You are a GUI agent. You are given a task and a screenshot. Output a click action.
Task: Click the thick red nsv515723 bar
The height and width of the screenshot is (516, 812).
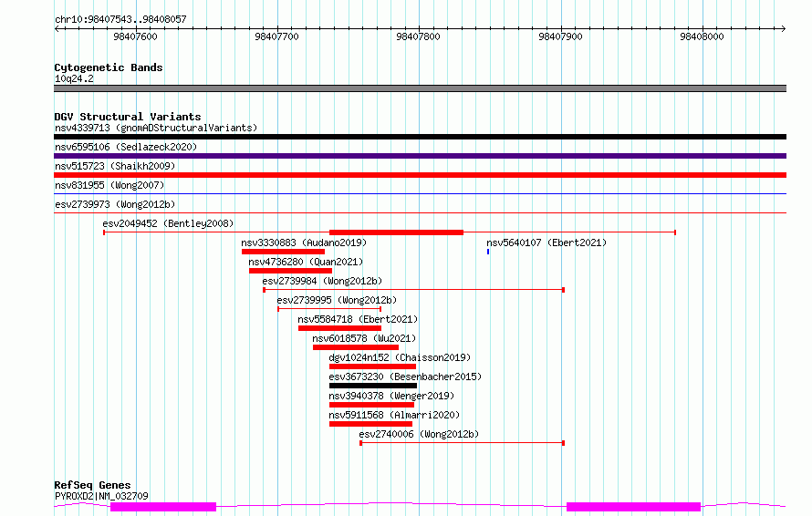420,175
